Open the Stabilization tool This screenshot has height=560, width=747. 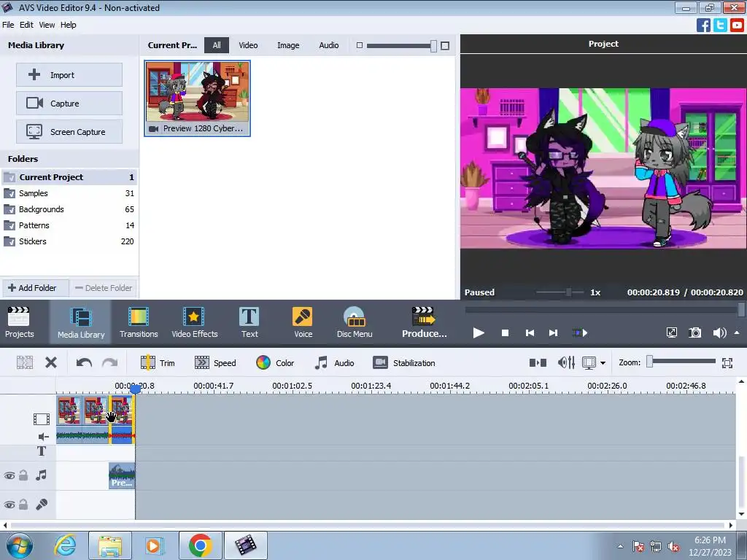pos(404,363)
